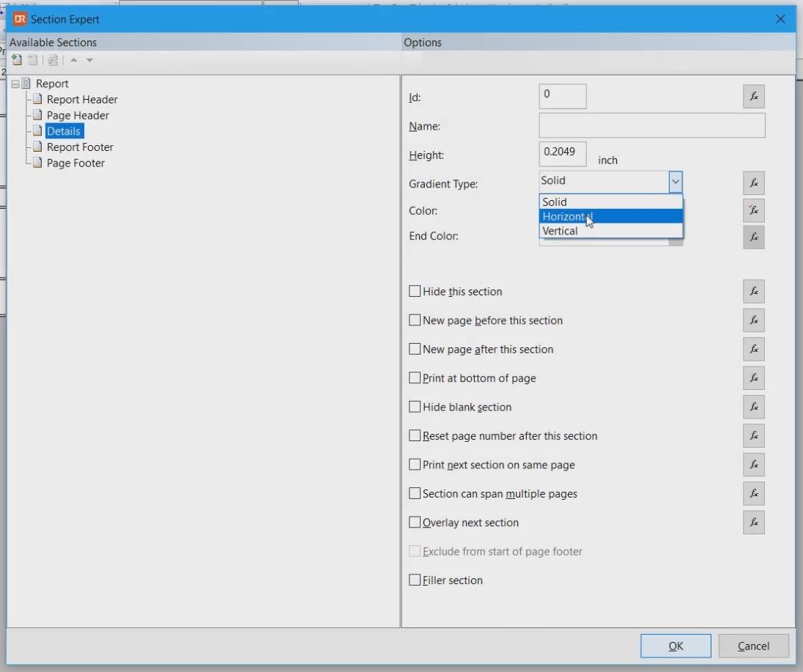The height and width of the screenshot is (672, 803).
Task: Click the Gradient Type dropdown arrow
Action: 676,181
